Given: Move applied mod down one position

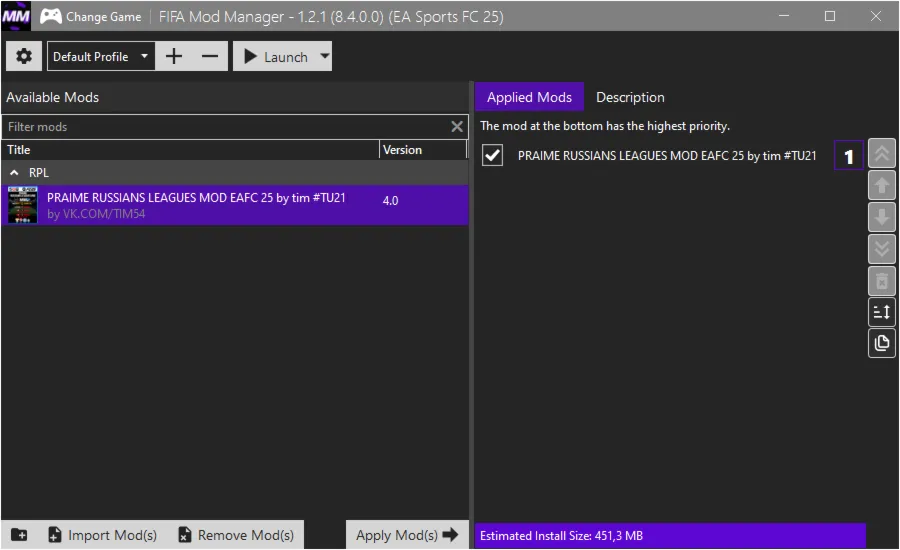Looking at the screenshot, I should (x=882, y=217).
